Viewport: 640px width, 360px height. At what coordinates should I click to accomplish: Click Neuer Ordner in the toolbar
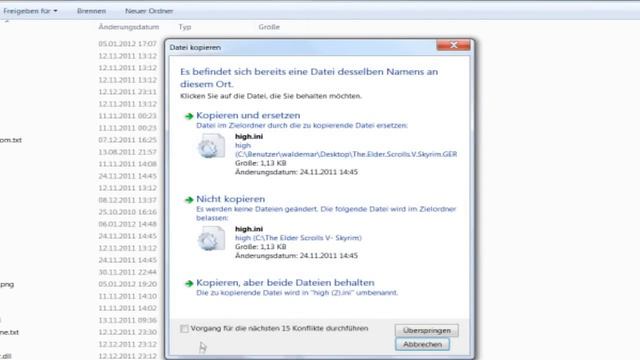click(149, 11)
